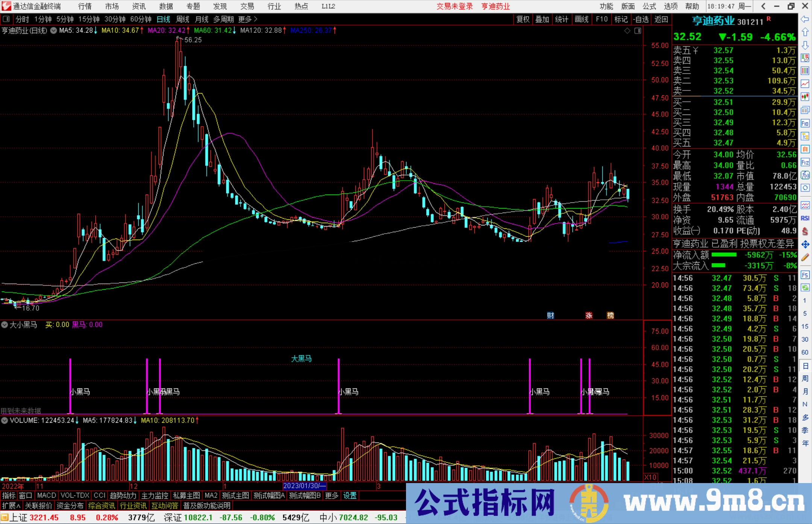Toggle the round icon beside 亨迪药业(日线)

click(54, 30)
